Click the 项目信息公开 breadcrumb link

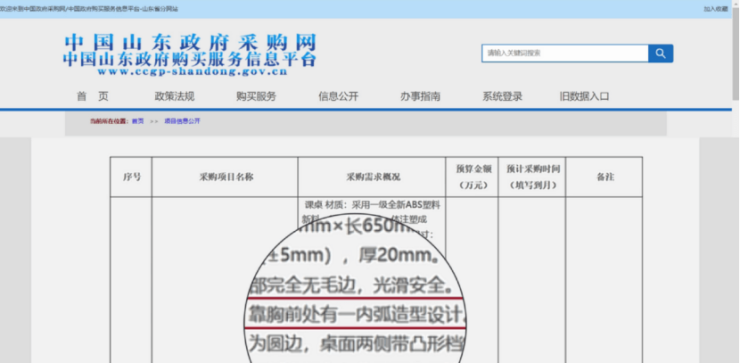pyautogui.click(x=182, y=121)
